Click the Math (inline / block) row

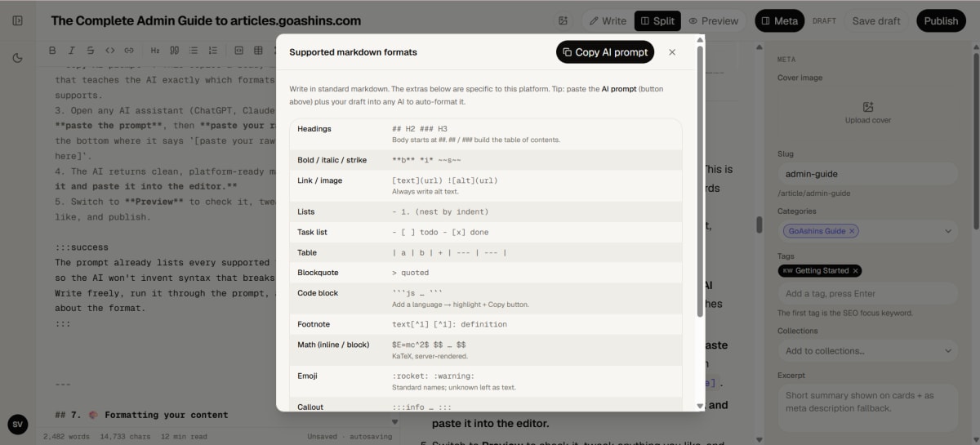tap(485, 349)
